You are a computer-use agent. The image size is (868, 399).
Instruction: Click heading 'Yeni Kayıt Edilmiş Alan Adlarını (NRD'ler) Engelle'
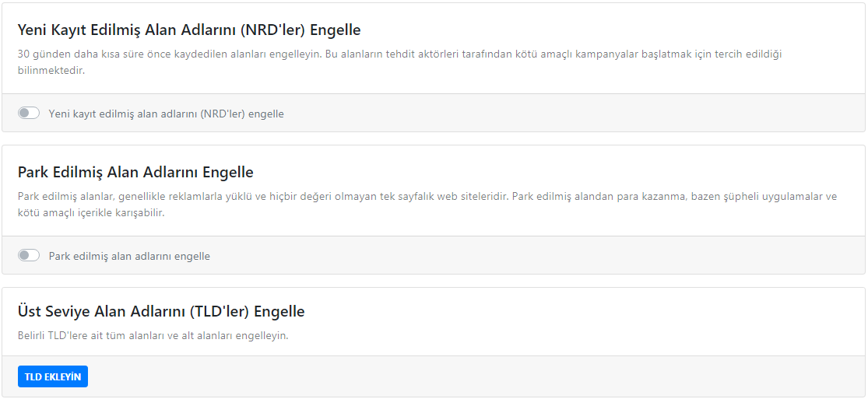[189, 30]
